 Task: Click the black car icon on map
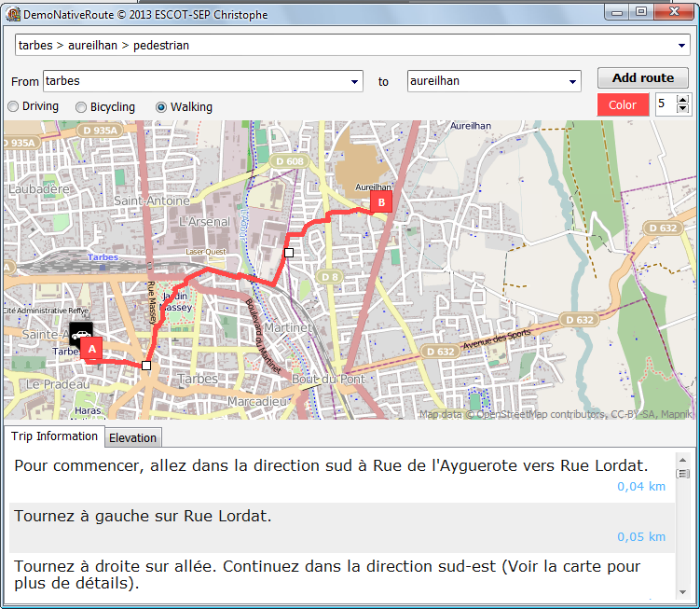(x=81, y=335)
